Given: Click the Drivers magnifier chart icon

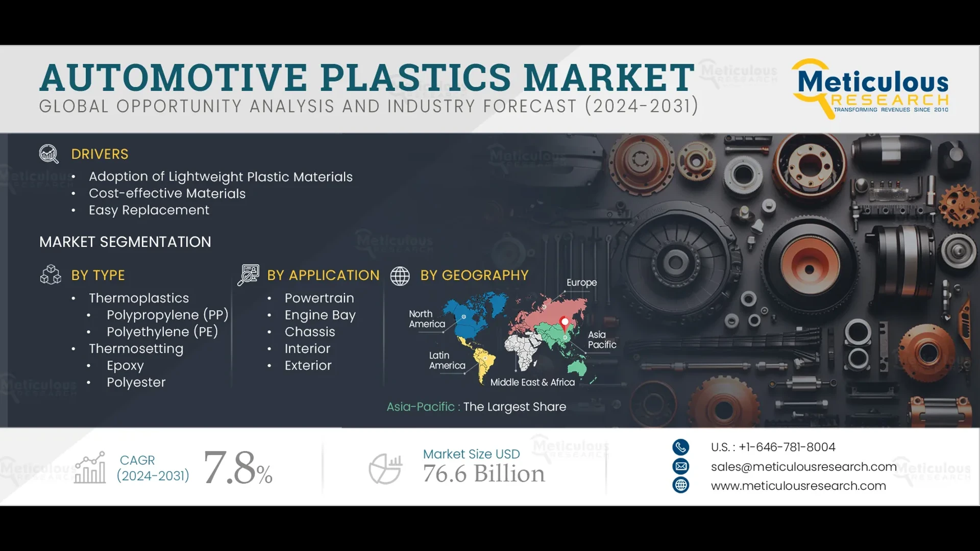Looking at the screenshot, I should [48, 155].
